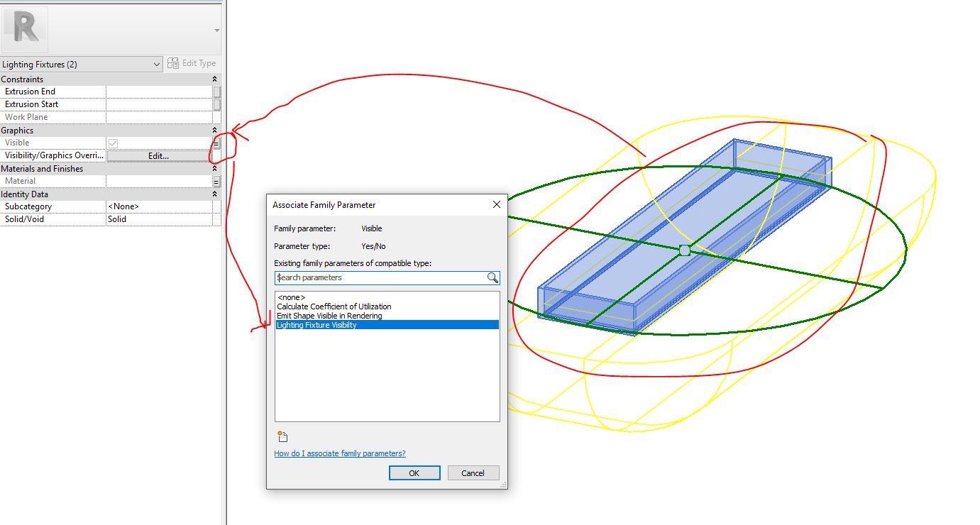980x525 pixels.
Task: Click the Work Plane property label
Action: point(27,117)
